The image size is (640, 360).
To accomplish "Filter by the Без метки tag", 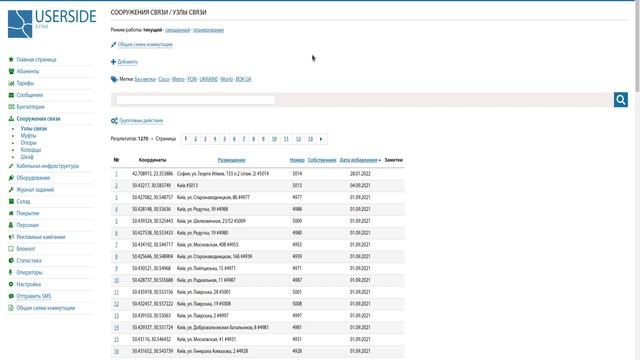I will coord(145,79).
